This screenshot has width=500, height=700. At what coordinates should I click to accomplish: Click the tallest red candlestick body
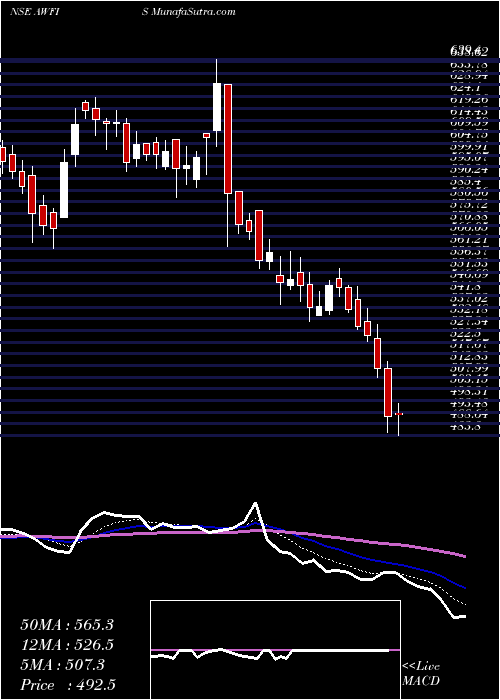click(x=228, y=139)
